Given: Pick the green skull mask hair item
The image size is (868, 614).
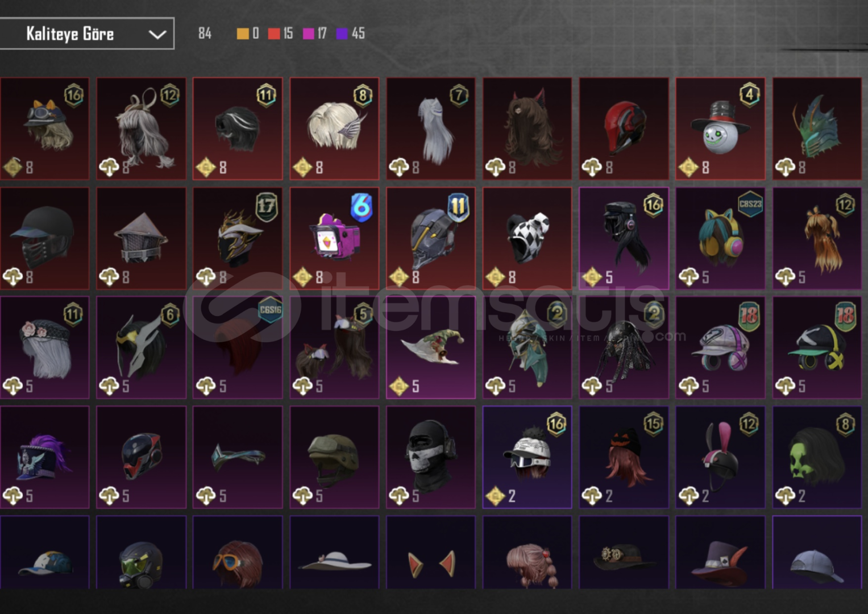Looking at the screenshot, I should [x=817, y=457].
